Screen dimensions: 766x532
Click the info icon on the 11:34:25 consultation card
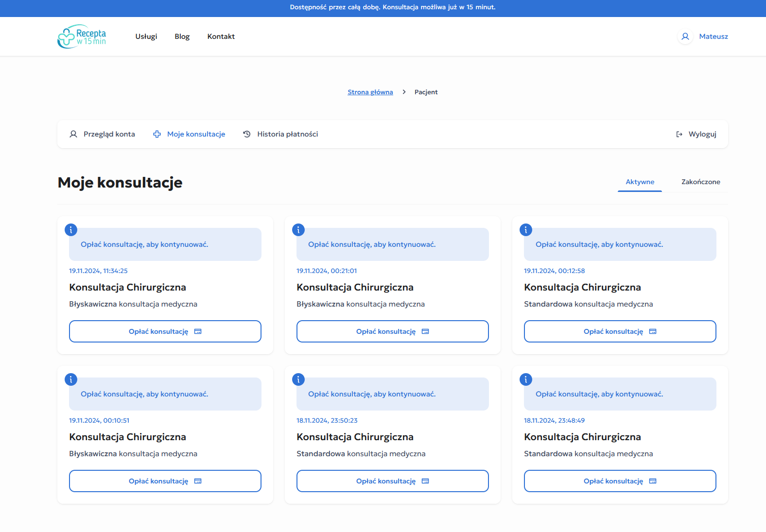[71, 230]
